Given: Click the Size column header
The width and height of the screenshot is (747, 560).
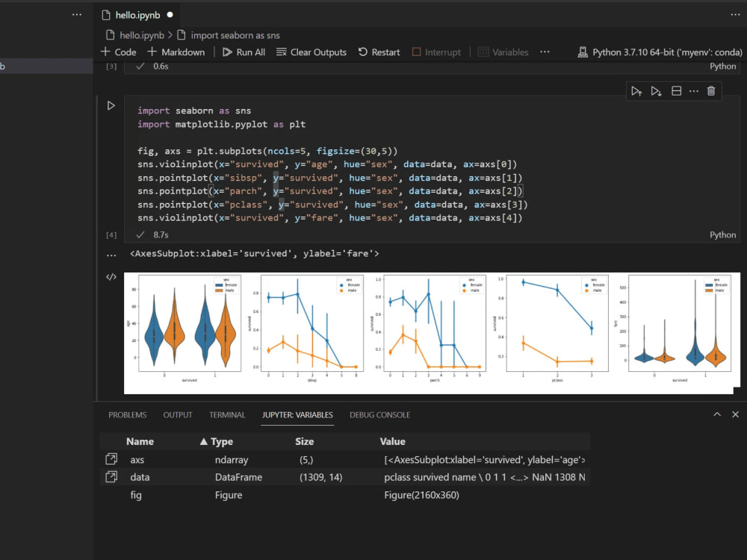Looking at the screenshot, I should [305, 441].
